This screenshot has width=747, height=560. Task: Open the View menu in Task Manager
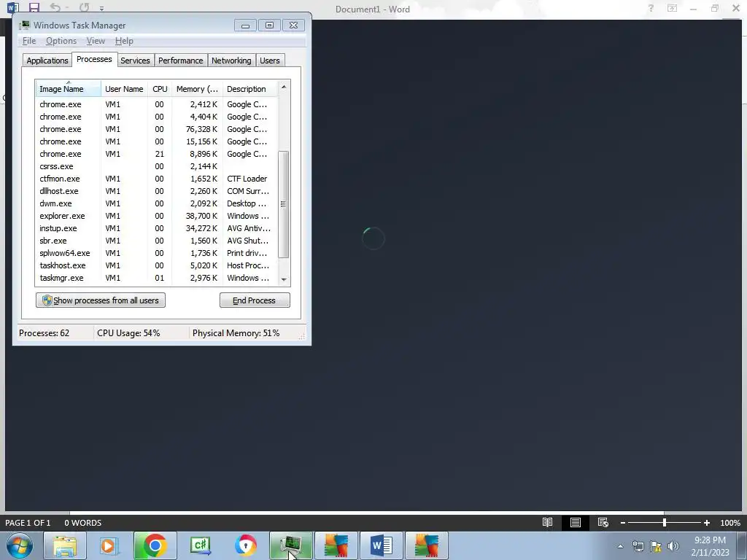[x=96, y=41]
